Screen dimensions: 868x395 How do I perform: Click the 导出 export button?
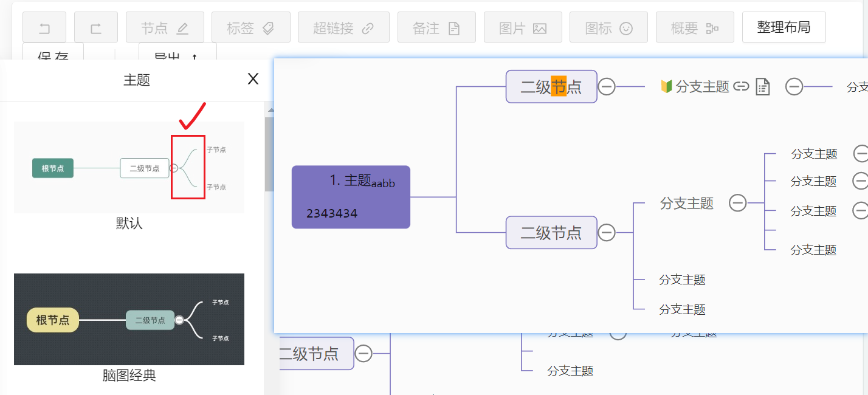[177, 51]
